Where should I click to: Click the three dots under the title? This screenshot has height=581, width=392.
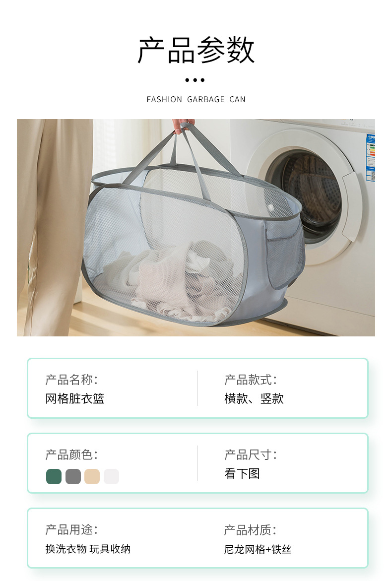[x=195, y=80]
